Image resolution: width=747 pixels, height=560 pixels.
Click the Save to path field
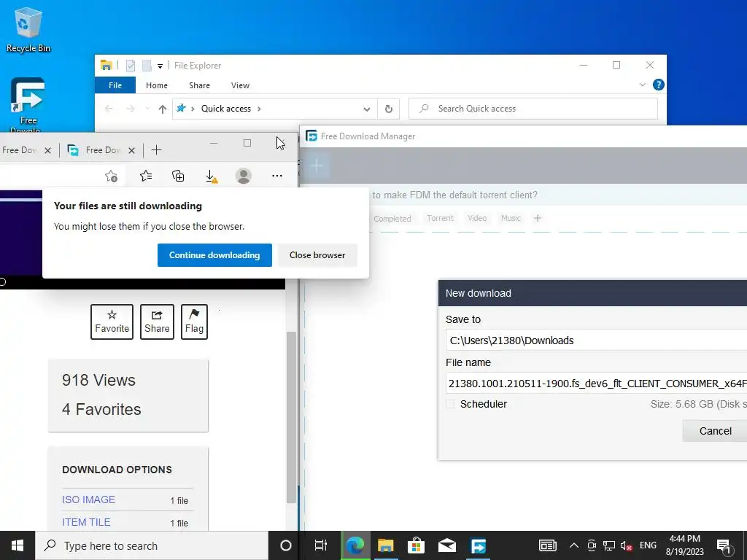click(597, 341)
